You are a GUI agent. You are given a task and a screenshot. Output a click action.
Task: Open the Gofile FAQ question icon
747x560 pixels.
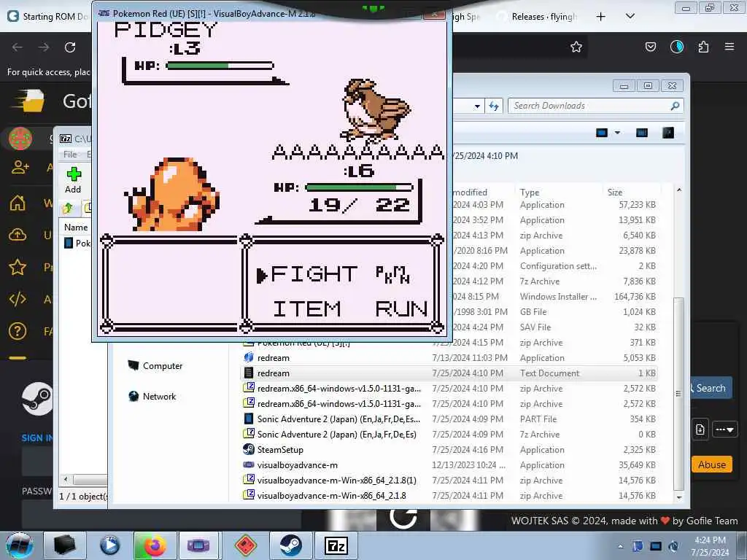(x=18, y=331)
